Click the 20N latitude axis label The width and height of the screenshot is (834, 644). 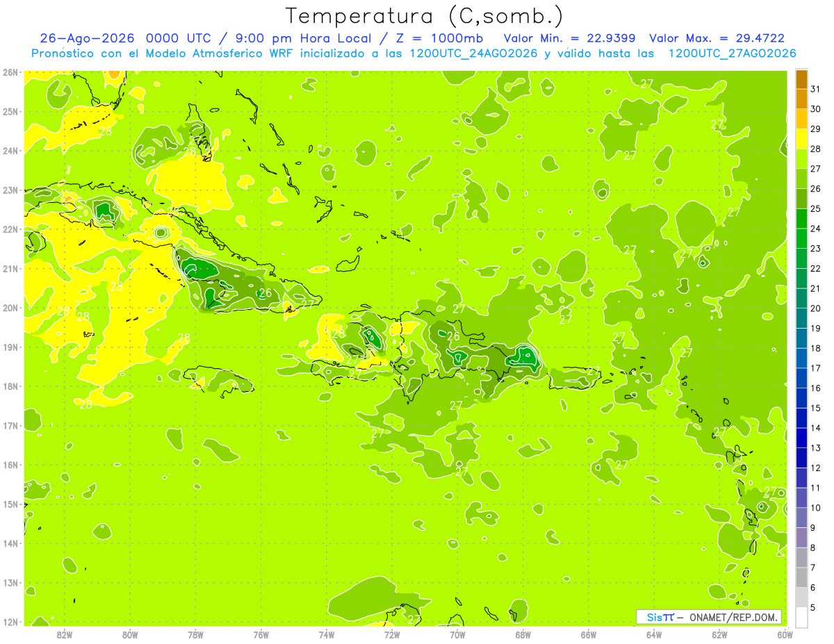(10, 308)
